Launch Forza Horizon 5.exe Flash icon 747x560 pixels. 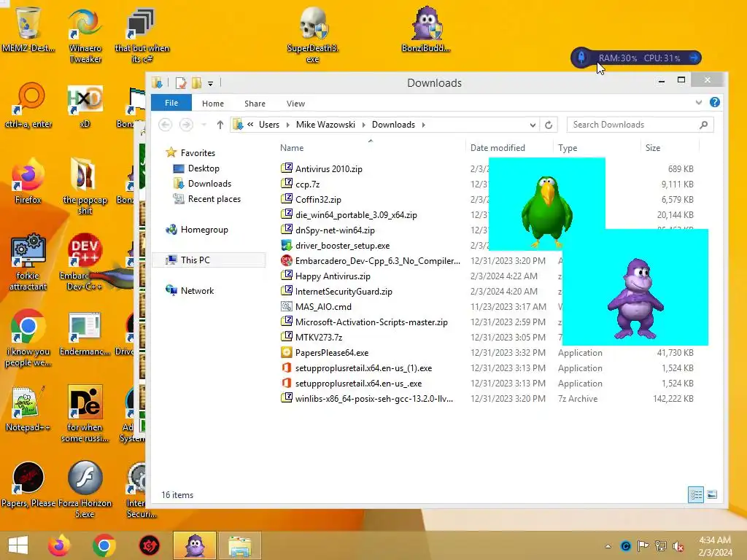[x=85, y=489]
